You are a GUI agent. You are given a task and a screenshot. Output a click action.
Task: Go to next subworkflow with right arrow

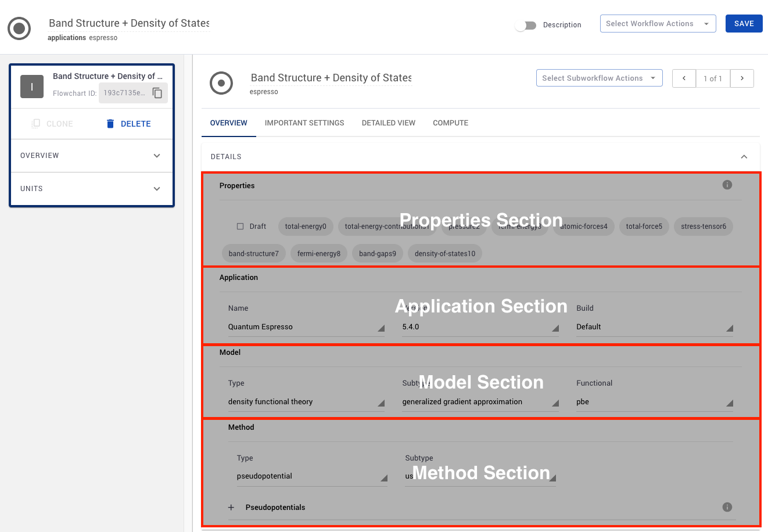[x=742, y=78]
